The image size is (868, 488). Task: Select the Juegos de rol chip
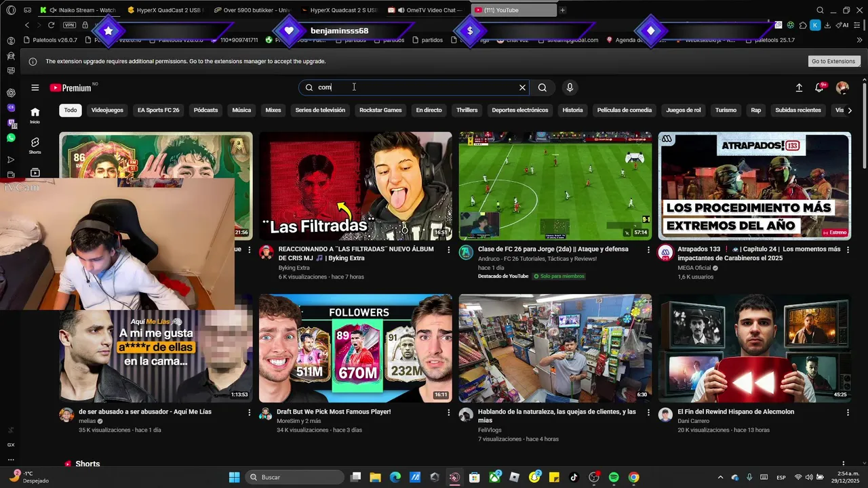click(x=684, y=110)
